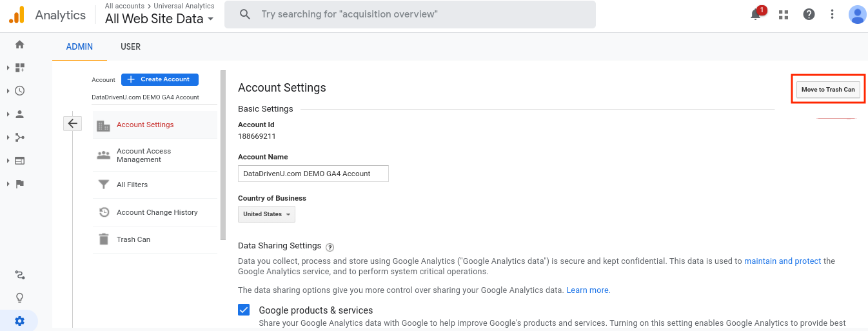Open the Customization dashboard icon
The image size is (868, 331).
click(19, 68)
